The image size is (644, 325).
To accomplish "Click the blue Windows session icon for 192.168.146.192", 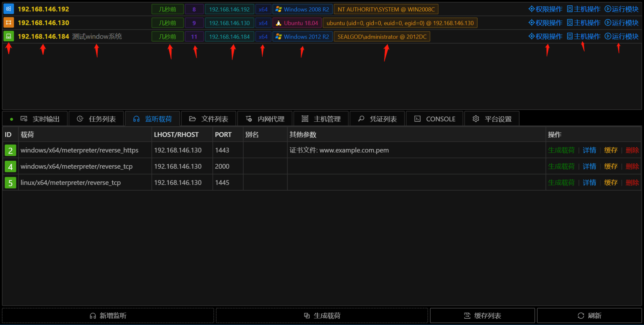I will pyautogui.click(x=8, y=9).
